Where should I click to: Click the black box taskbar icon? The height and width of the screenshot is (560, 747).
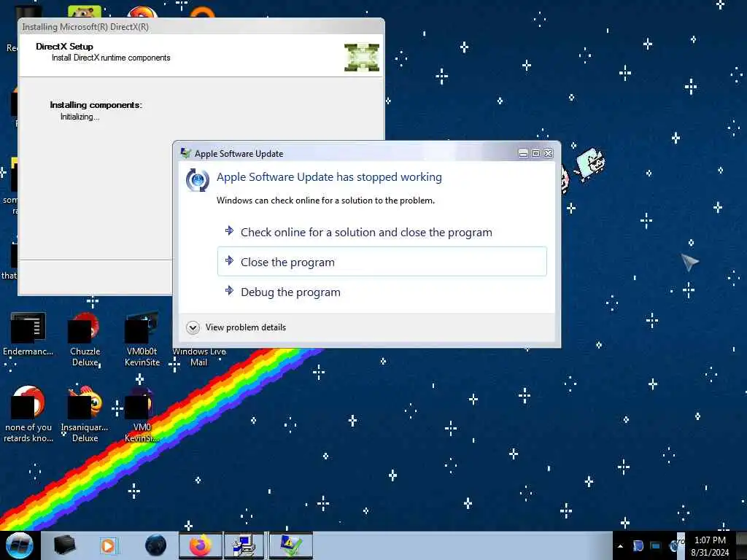[x=64, y=545]
